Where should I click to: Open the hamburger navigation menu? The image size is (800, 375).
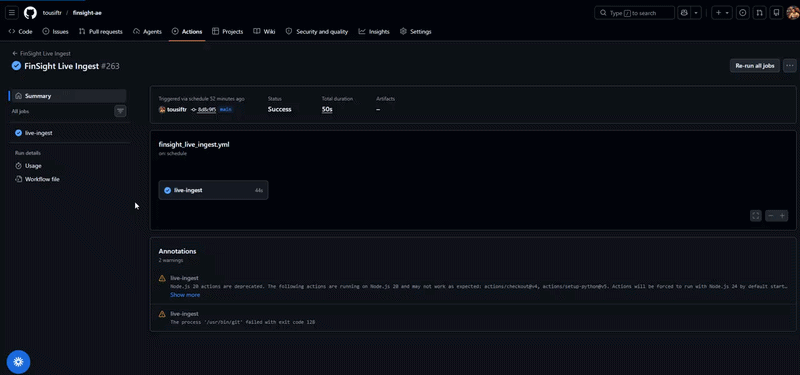point(12,13)
